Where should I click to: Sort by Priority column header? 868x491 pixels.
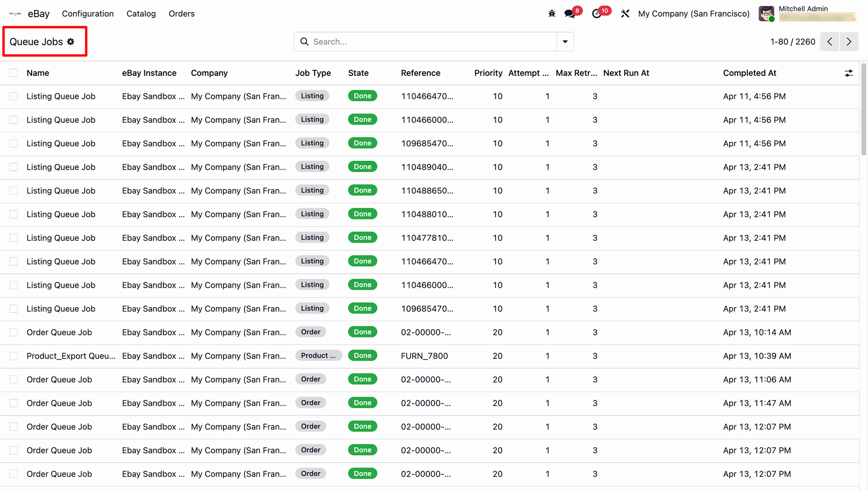(x=488, y=73)
